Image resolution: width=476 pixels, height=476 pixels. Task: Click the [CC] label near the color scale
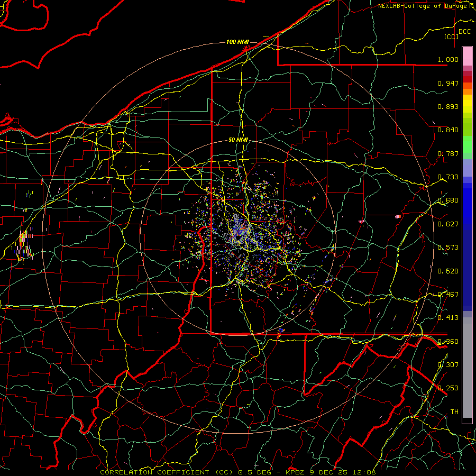tap(451, 36)
